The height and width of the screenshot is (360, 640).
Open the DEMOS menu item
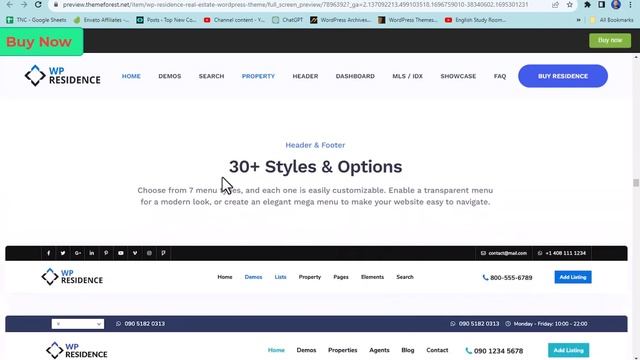(170, 76)
